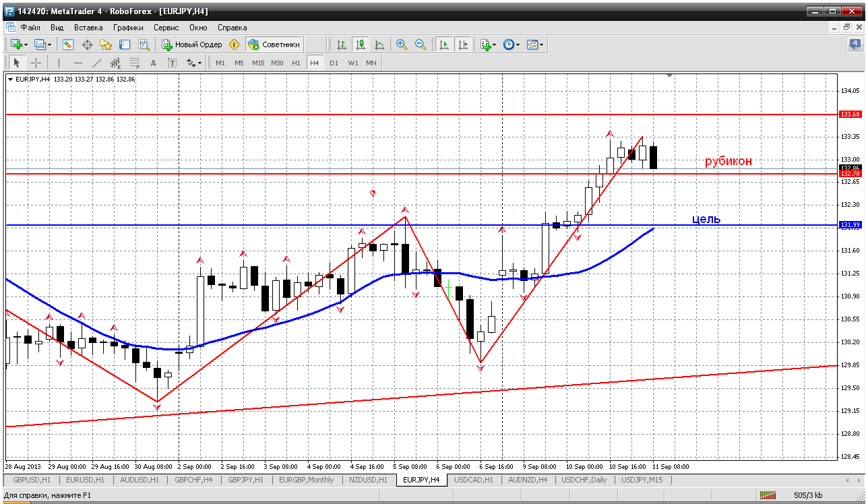Select the W1 timeframe

(x=352, y=63)
